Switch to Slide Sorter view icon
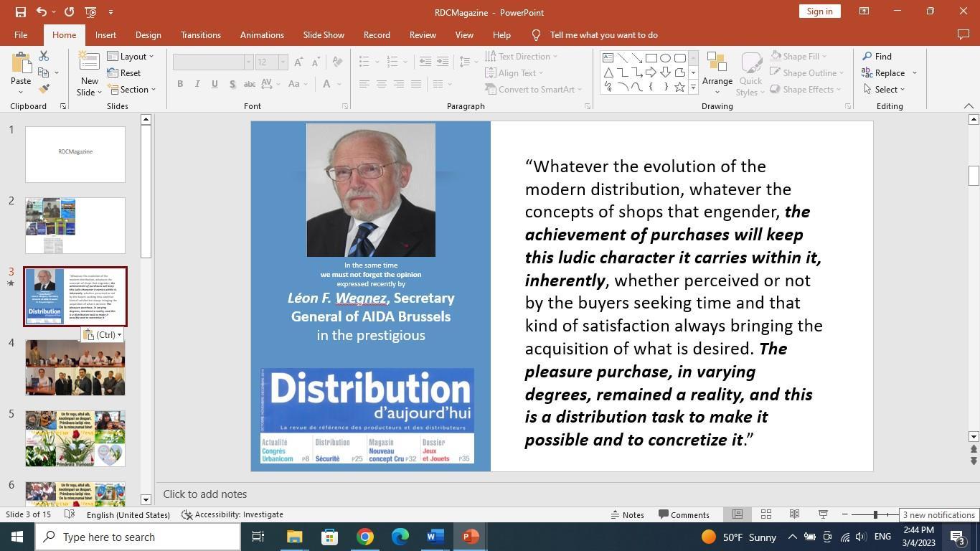 765,514
